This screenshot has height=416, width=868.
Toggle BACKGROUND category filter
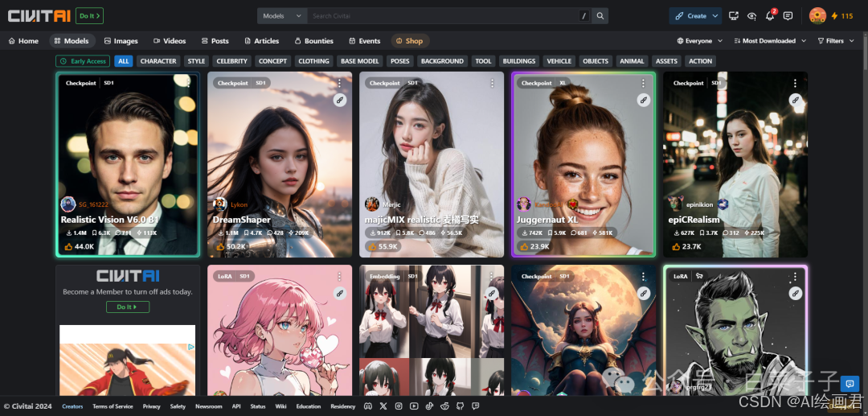click(x=442, y=61)
